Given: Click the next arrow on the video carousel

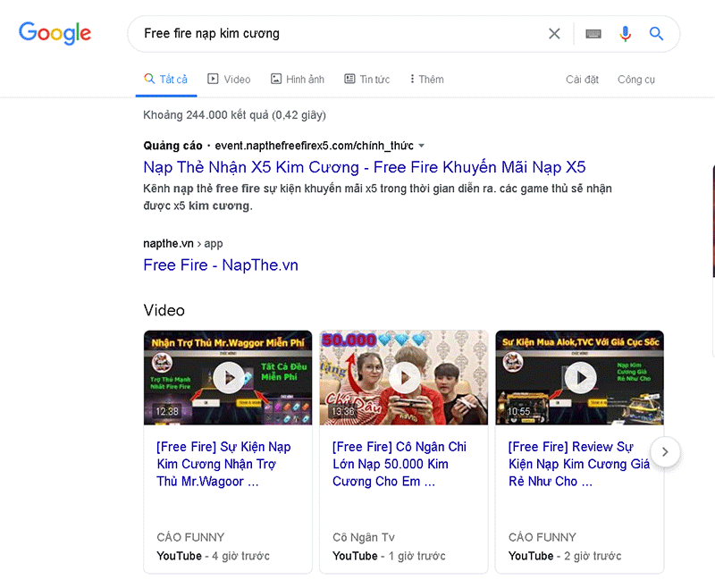Looking at the screenshot, I should (666, 452).
